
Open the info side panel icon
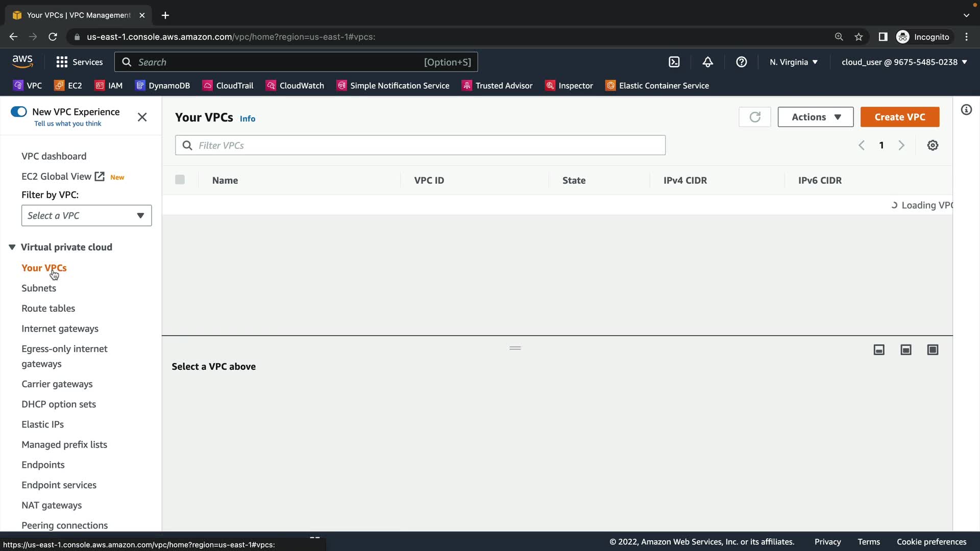point(966,110)
